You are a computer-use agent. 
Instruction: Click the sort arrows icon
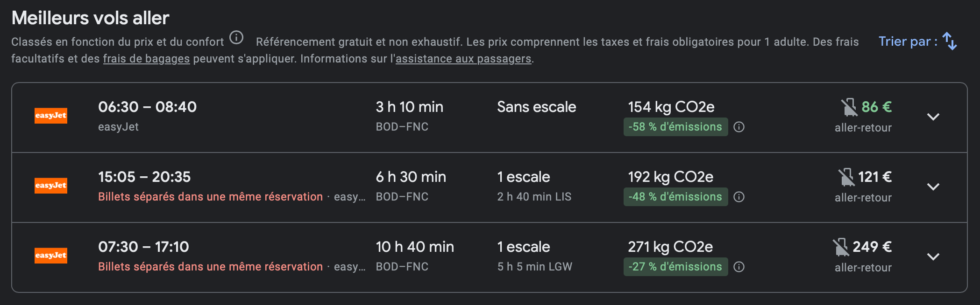click(x=950, y=41)
